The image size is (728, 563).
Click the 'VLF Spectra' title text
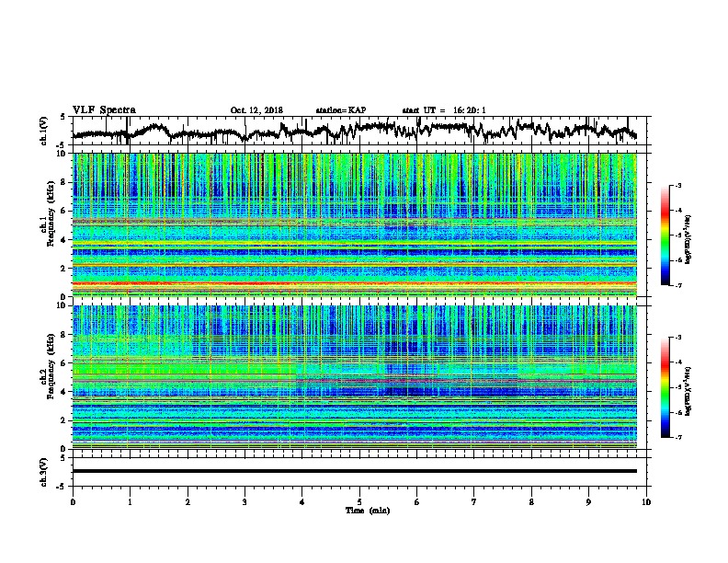[x=104, y=110]
